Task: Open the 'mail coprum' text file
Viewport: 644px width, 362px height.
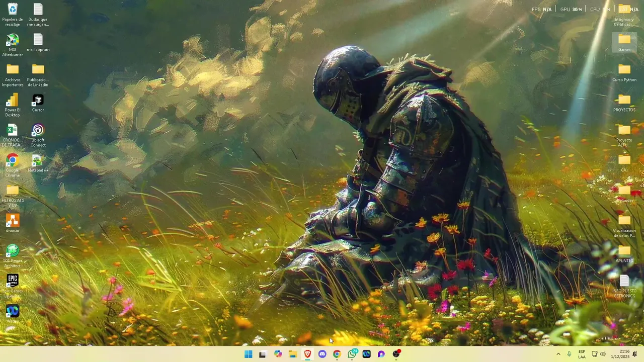Action: pyautogui.click(x=38, y=43)
